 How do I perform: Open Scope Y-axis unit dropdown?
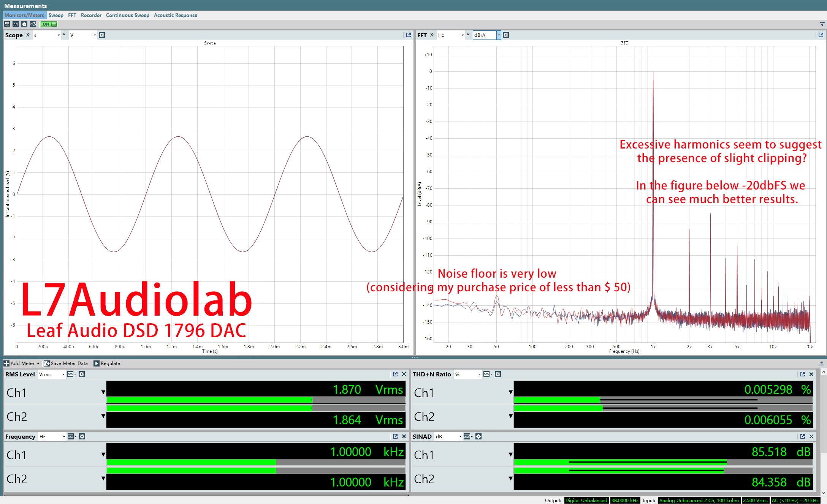[x=83, y=35]
